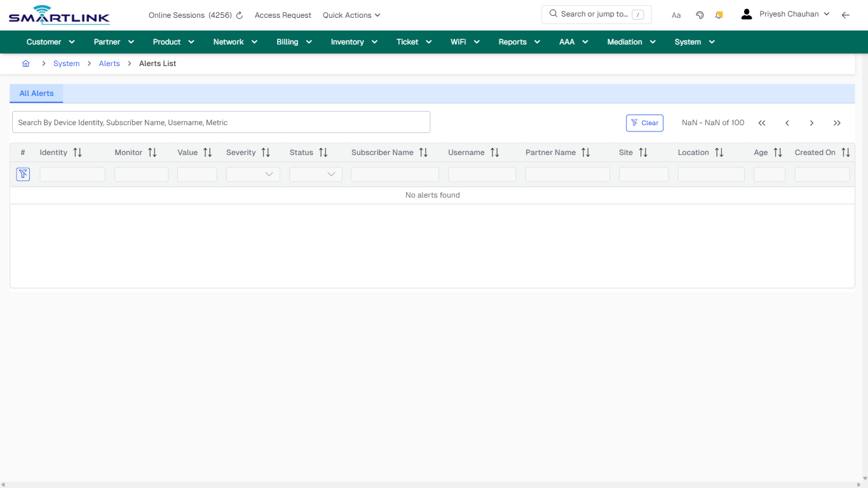Click the back arrow icon in the header
Viewport: 868px width, 488px height.
point(846,15)
